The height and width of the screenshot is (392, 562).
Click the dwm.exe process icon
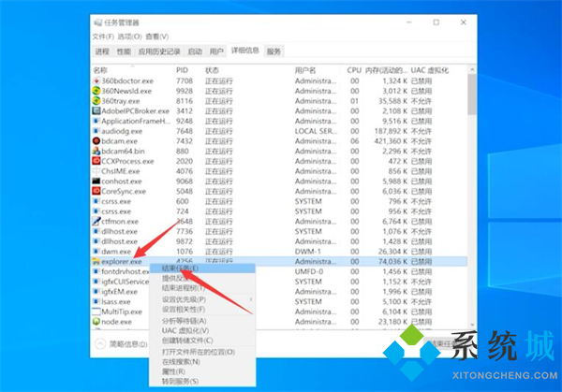point(96,252)
